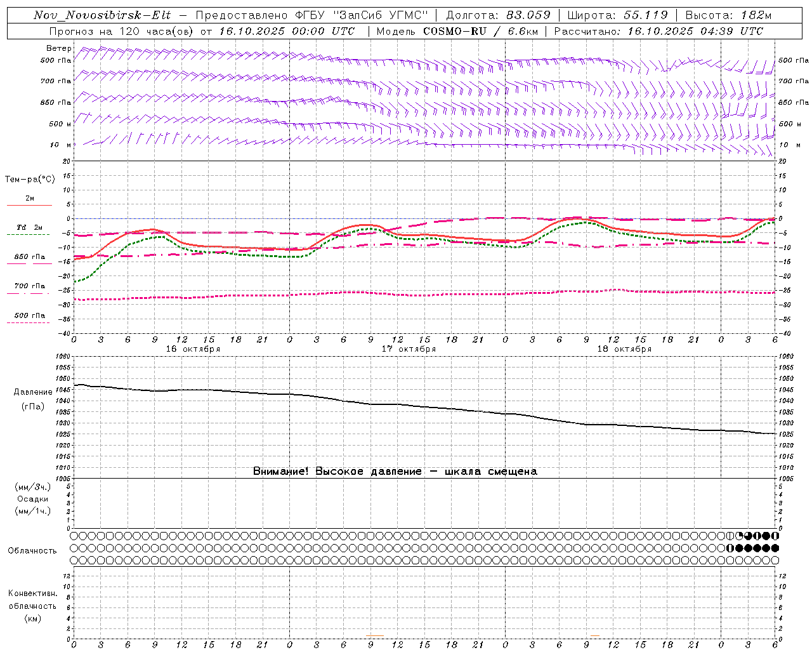Image resolution: width=812 pixels, height=650 pixels.
Task: Click the station title Nov_Novosibirsk-Elt
Action: (102, 15)
